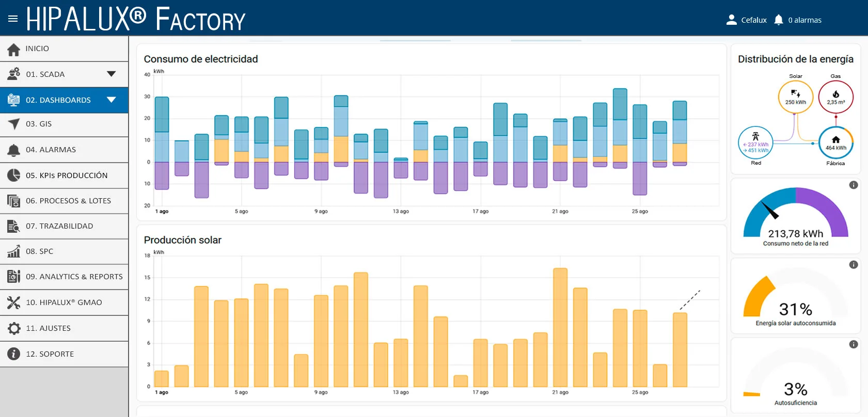Click the SOPORTE info icon
The image size is (868, 417).
coord(14,354)
